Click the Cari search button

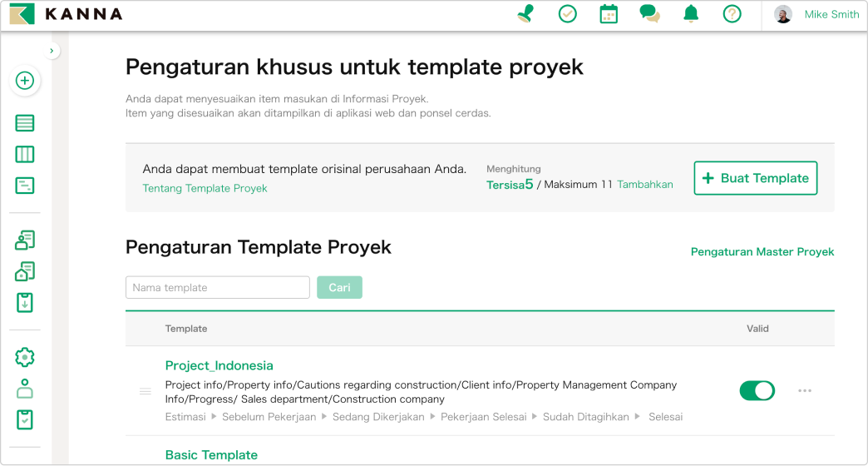coord(339,288)
